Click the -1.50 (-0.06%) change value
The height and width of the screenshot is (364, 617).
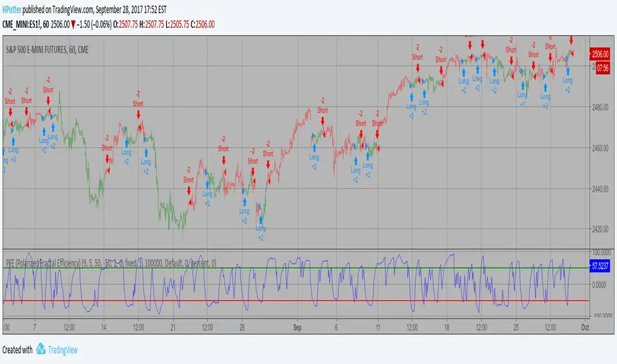pyautogui.click(x=94, y=24)
